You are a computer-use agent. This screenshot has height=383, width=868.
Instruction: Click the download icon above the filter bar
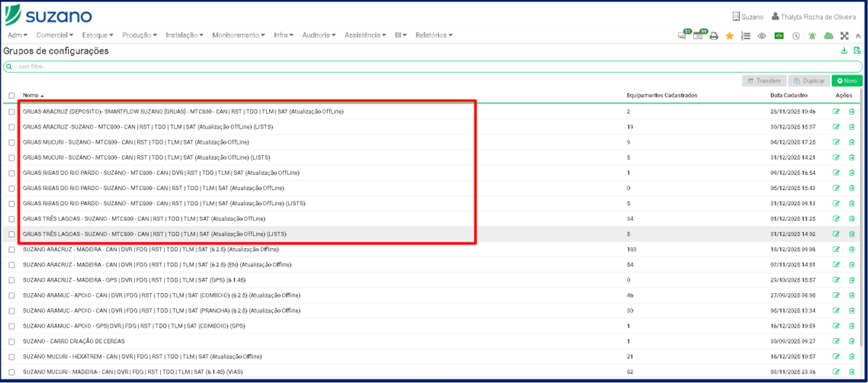(844, 51)
